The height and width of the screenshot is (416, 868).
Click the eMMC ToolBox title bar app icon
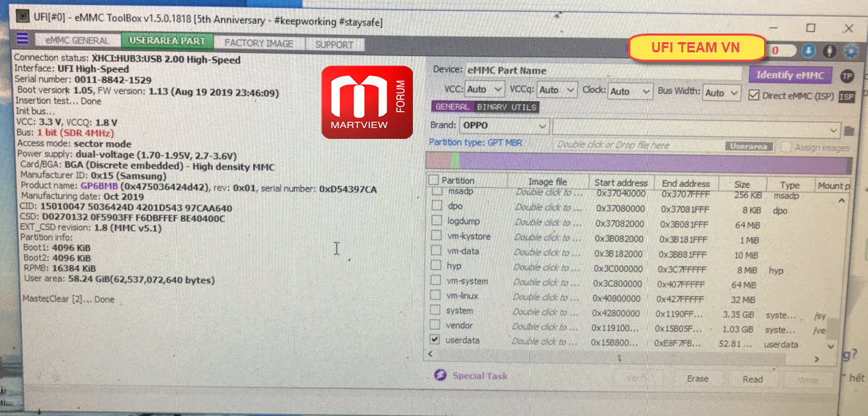click(22, 16)
